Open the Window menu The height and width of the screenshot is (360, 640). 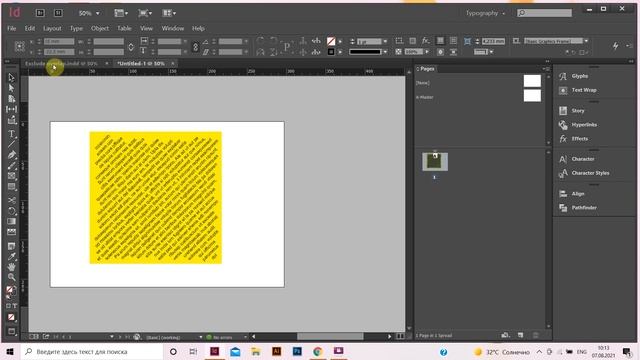tap(173, 28)
